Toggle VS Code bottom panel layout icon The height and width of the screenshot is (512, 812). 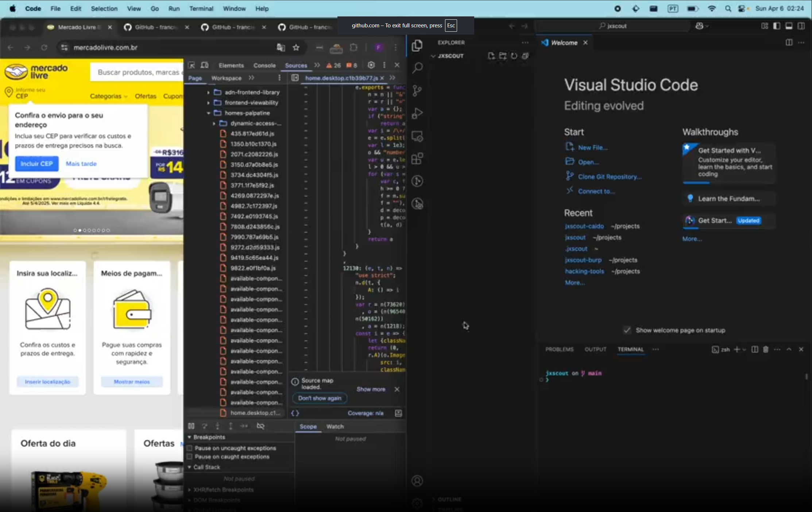(x=789, y=26)
